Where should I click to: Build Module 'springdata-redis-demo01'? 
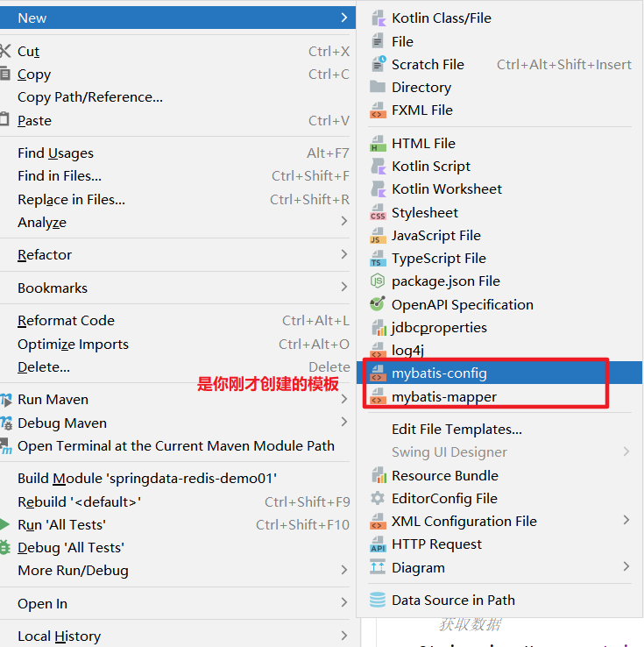(x=178, y=479)
